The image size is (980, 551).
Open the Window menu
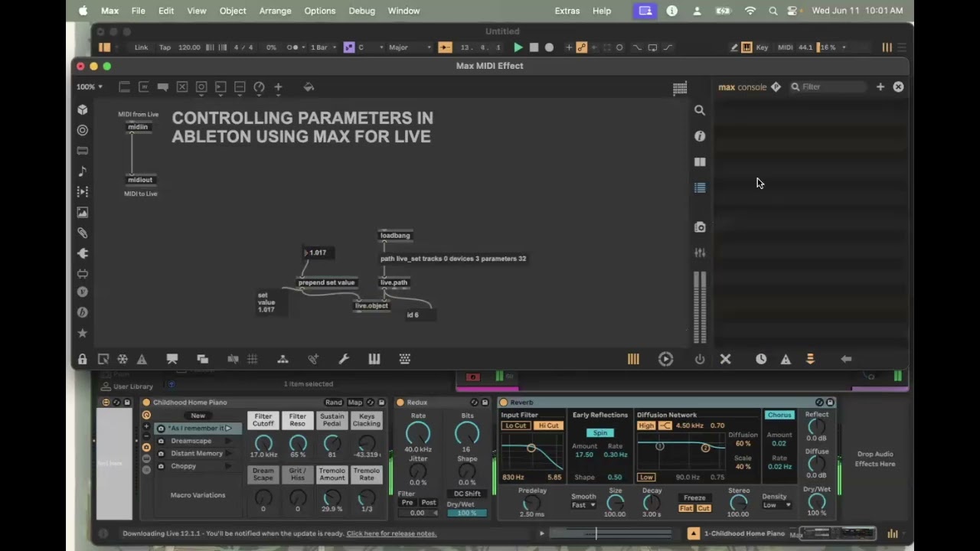pos(403,11)
